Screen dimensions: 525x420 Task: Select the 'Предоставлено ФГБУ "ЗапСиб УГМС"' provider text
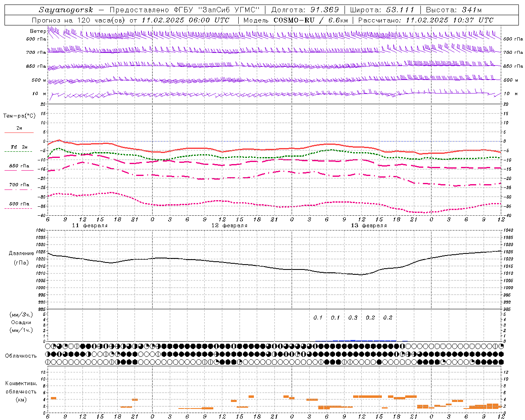point(185,10)
